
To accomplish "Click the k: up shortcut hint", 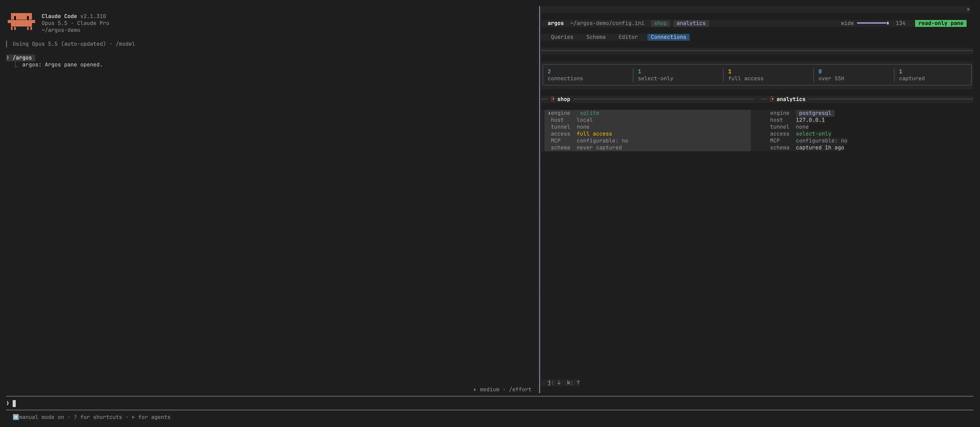I will point(574,383).
